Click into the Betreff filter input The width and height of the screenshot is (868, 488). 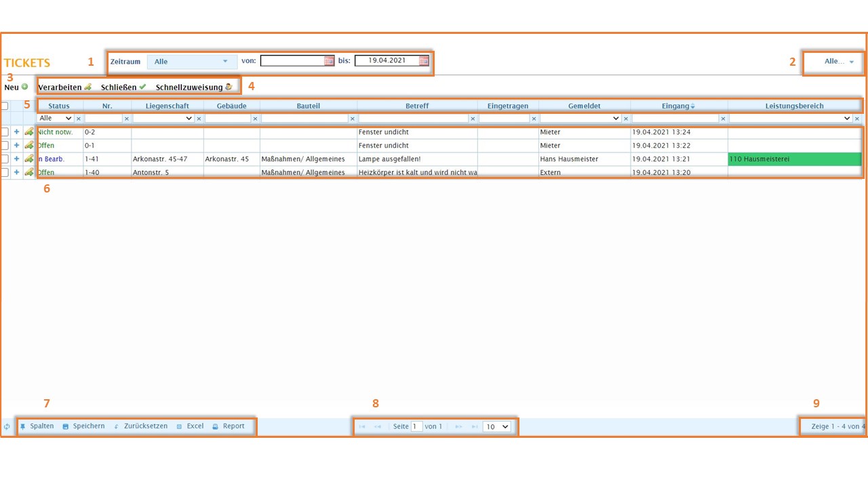(x=414, y=119)
